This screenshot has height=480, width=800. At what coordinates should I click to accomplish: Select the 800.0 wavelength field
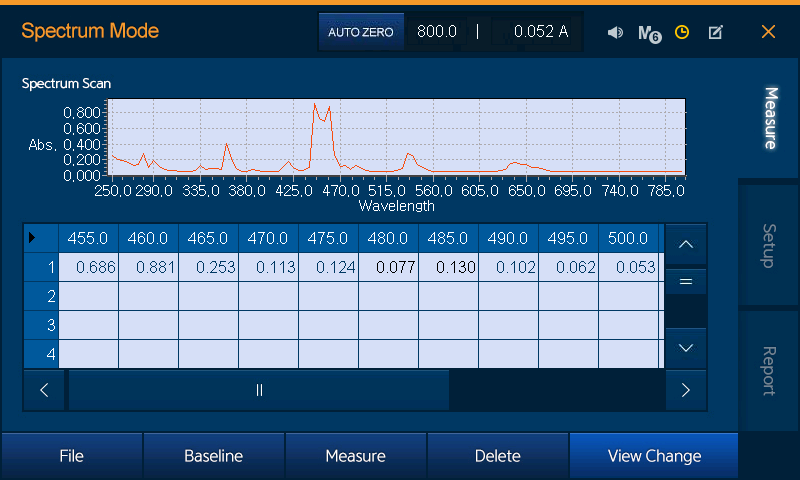(x=437, y=32)
